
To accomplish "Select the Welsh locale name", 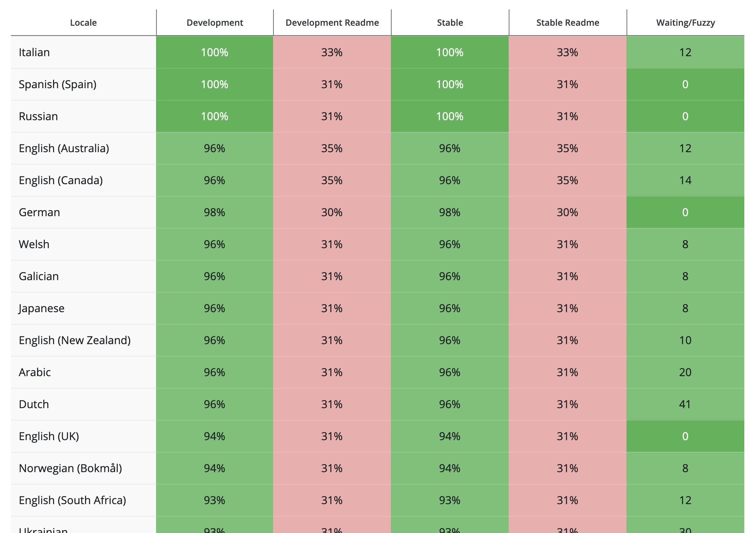I will (34, 244).
